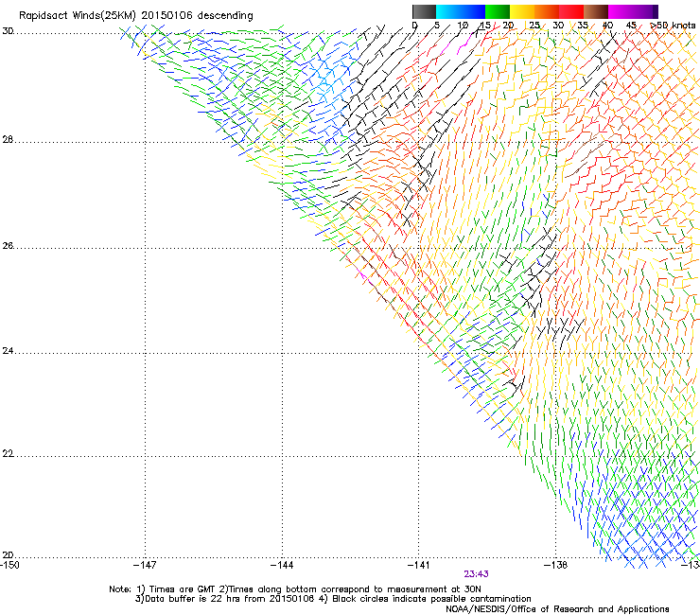Click the title 'Rapidscat Winds(25KM) 20150106 descending'
700x615 pixels.
point(135,16)
